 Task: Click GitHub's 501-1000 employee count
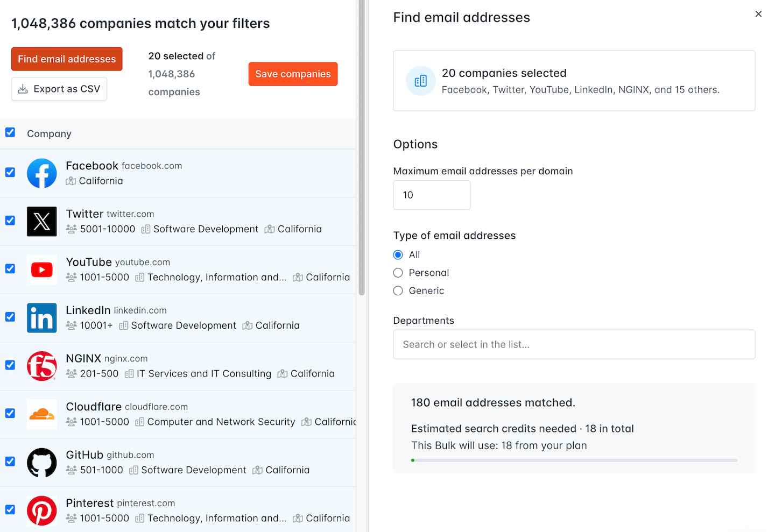click(x=102, y=471)
